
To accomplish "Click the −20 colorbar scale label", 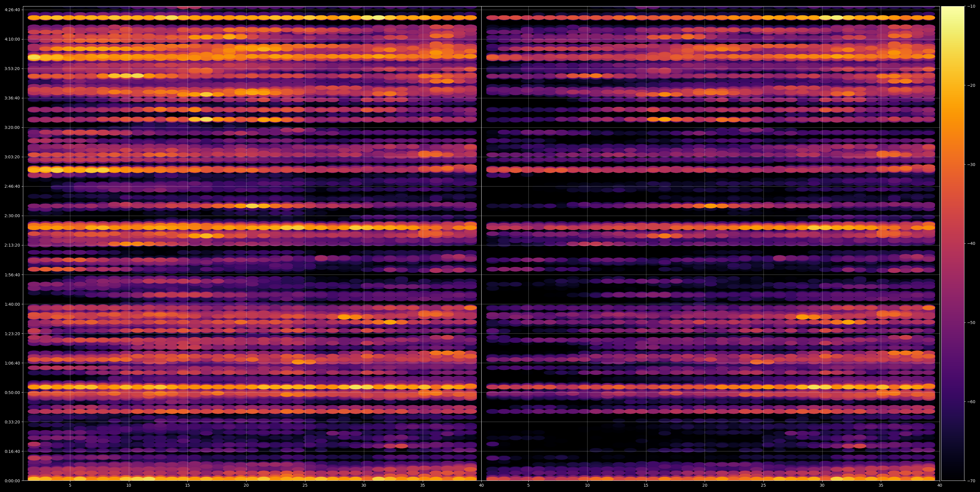I will pyautogui.click(x=971, y=86).
